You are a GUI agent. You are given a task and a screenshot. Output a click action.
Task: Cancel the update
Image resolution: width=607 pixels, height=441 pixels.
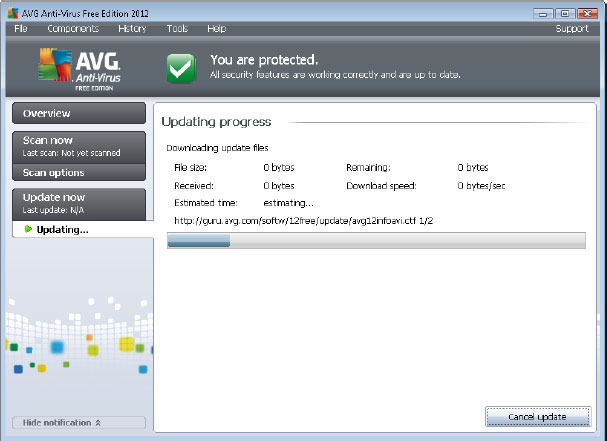point(538,417)
